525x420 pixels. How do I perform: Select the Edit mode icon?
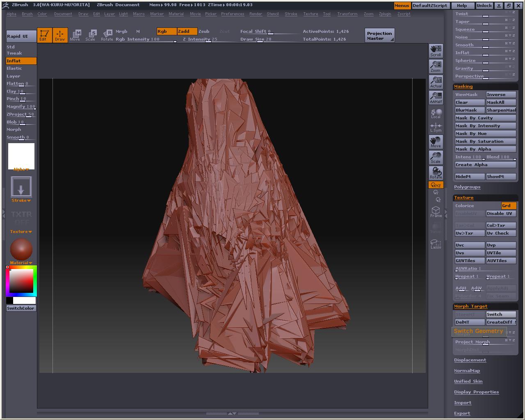(x=44, y=35)
